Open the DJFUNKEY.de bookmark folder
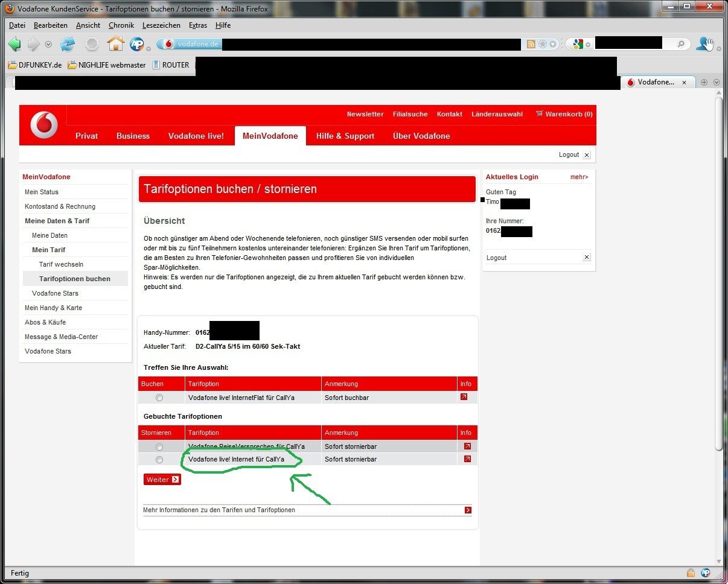 35,65
